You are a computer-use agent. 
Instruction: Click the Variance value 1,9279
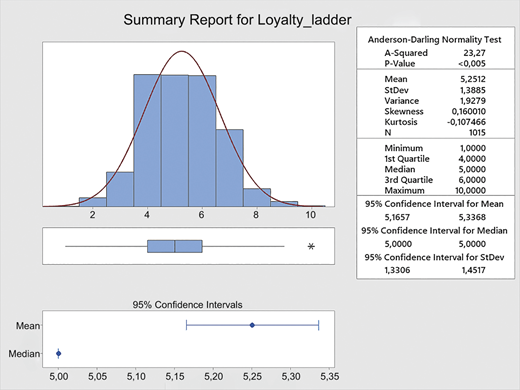[x=473, y=101]
